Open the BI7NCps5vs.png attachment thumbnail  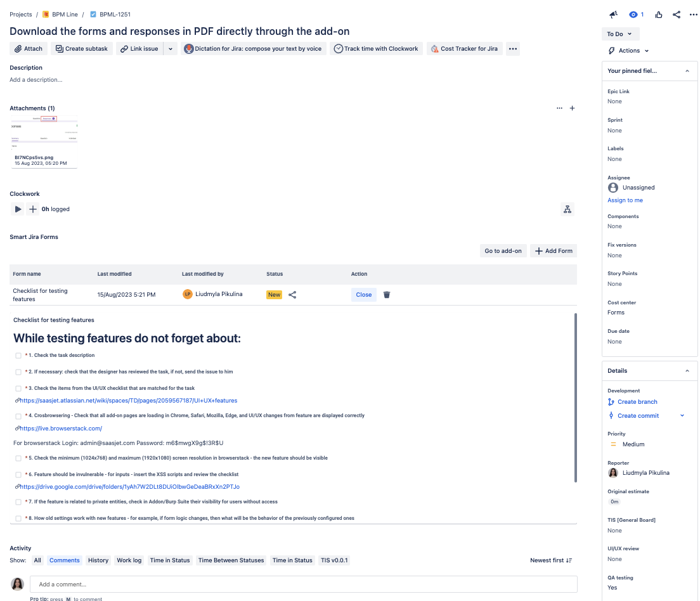point(44,141)
